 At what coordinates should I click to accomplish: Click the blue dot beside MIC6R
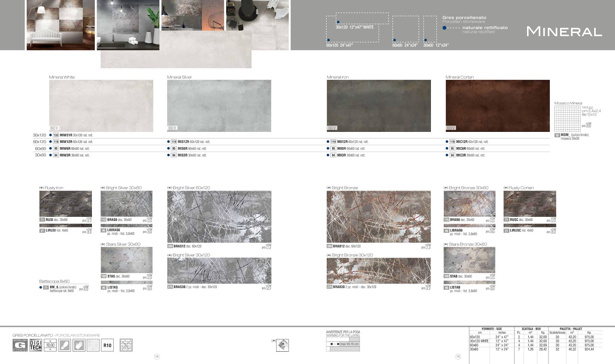coord(447,148)
